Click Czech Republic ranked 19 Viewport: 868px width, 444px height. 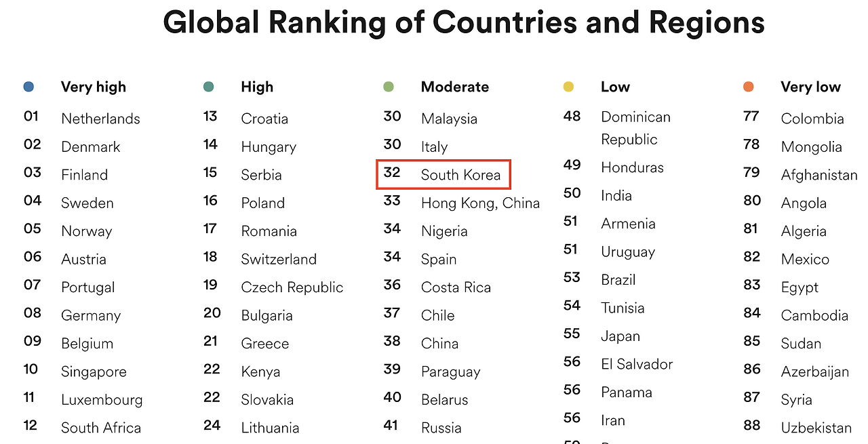point(292,287)
